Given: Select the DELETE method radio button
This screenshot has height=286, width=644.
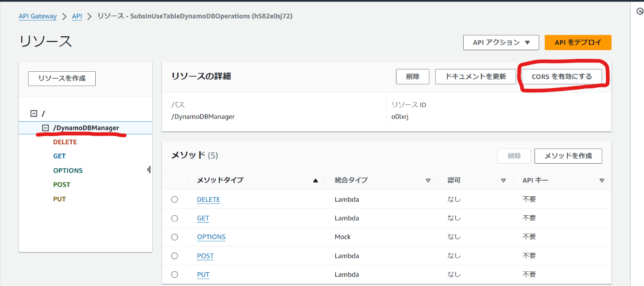Looking at the screenshot, I should (174, 200).
